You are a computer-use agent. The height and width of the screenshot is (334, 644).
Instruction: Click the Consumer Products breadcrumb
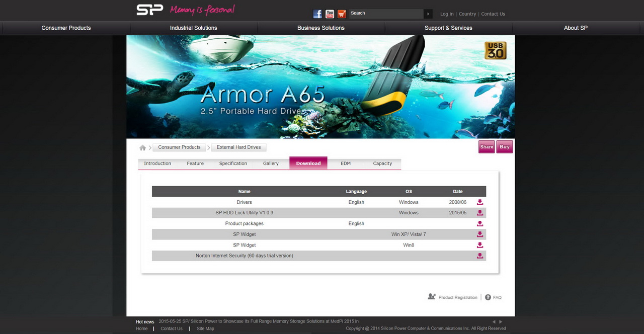coord(179,147)
